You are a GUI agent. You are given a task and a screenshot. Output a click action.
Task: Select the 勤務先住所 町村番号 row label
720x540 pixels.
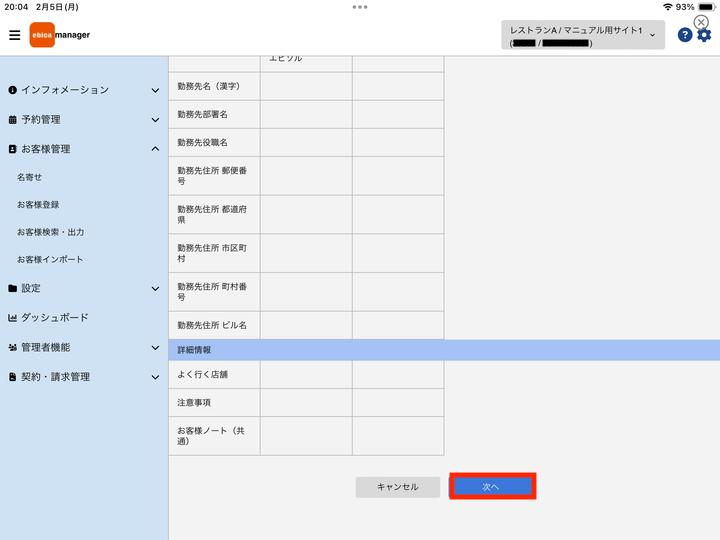pos(212,292)
